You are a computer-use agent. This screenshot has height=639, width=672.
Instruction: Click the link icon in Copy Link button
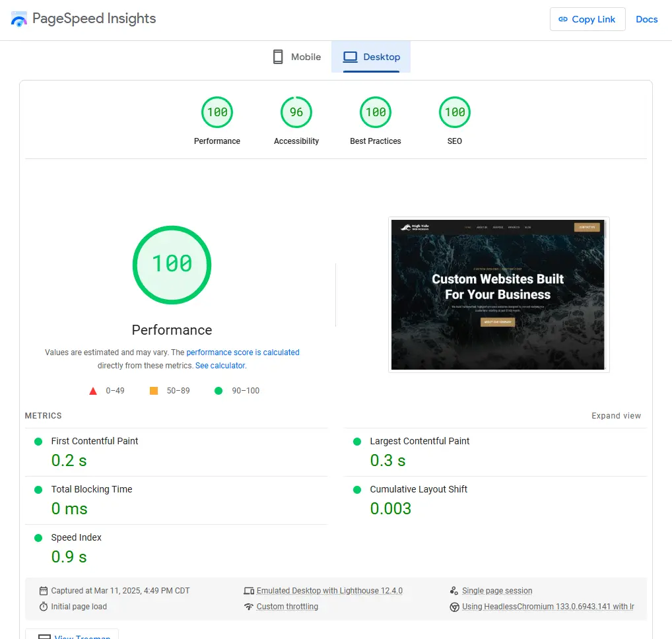[x=562, y=19]
